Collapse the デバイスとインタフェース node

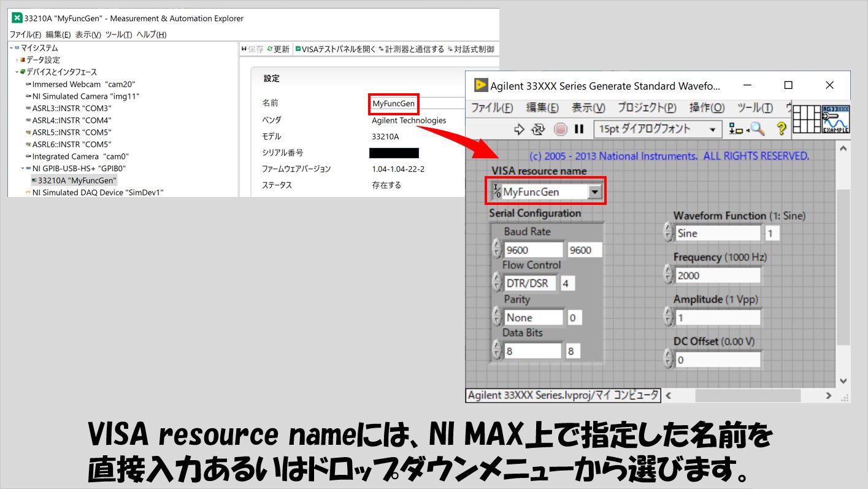point(17,72)
